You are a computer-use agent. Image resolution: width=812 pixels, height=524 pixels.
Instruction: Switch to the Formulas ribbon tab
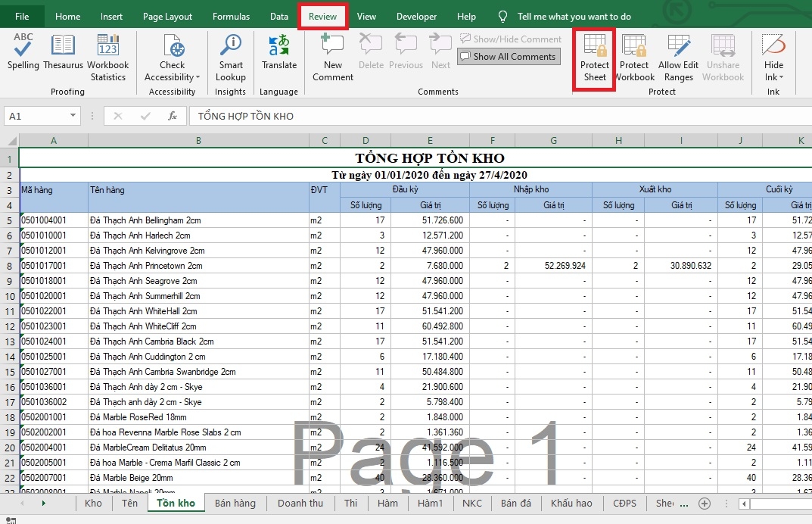pyautogui.click(x=231, y=17)
